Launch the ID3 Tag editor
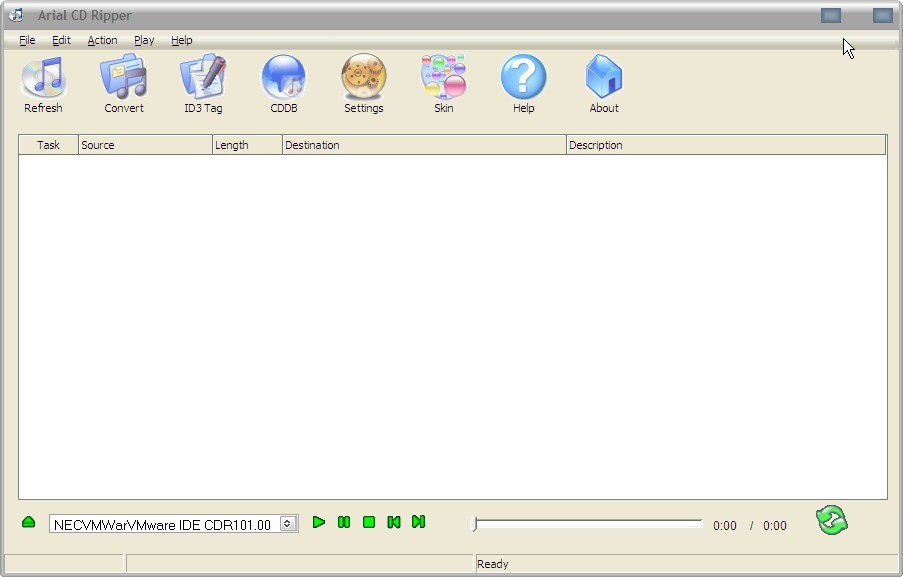The width and height of the screenshot is (903, 577). tap(203, 83)
